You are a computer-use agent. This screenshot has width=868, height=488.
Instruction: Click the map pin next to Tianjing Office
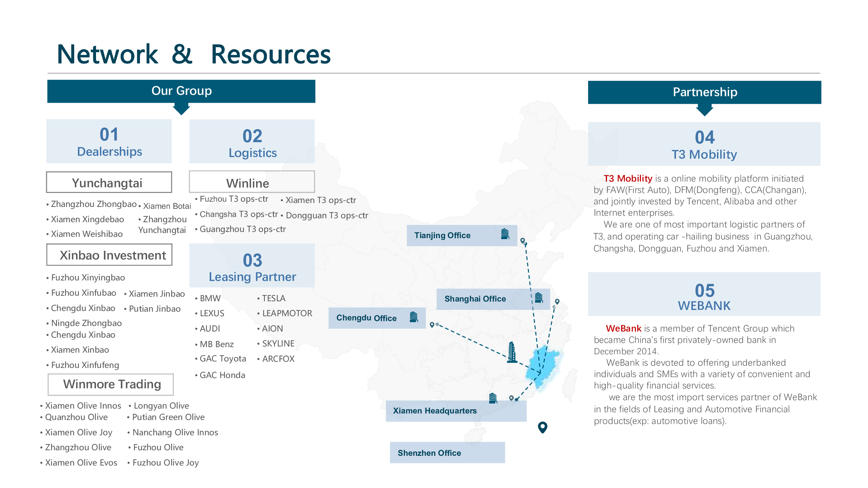pyautogui.click(x=523, y=240)
